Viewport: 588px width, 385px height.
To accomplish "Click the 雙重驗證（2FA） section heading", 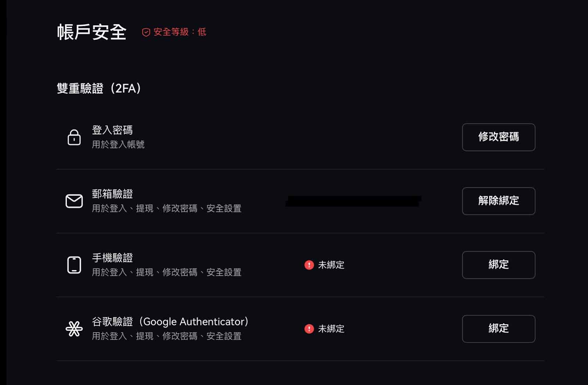I will pos(99,87).
